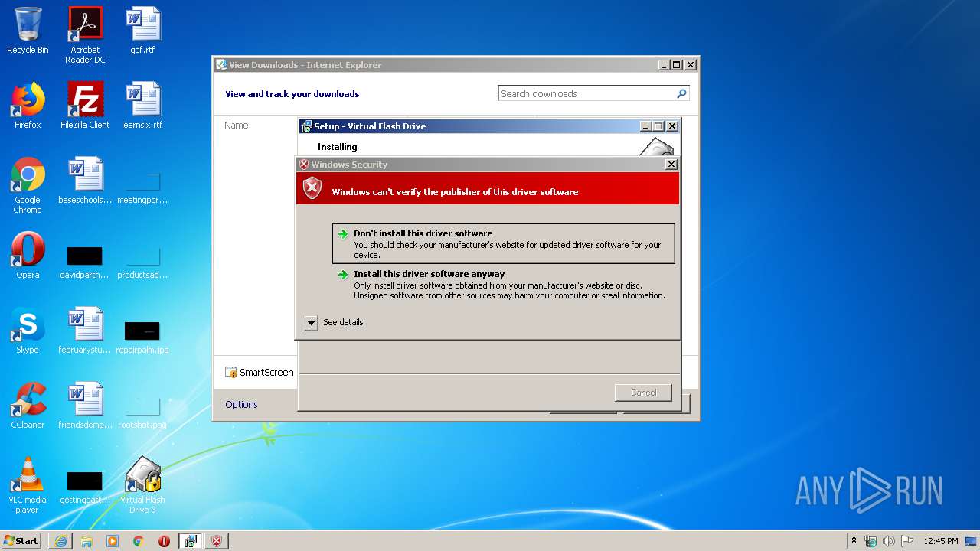Click in the Search downloads field
Image resolution: width=980 pixels, height=551 pixels.
[586, 93]
